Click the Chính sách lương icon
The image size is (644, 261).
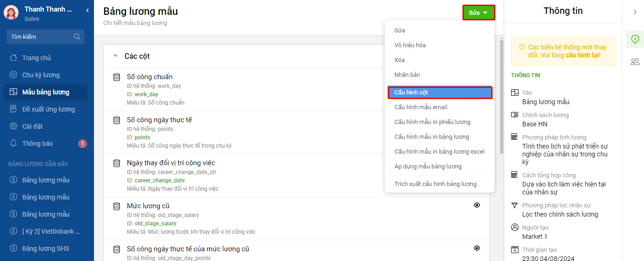(x=514, y=115)
